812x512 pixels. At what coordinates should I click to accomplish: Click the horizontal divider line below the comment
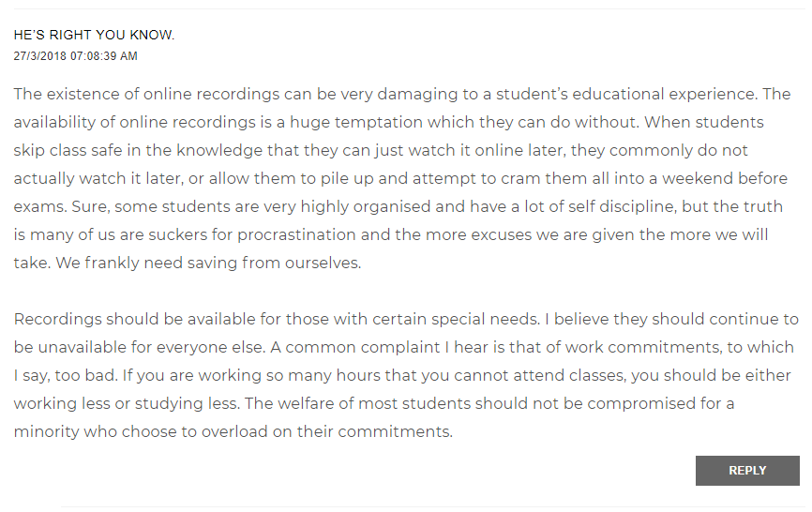point(431,507)
